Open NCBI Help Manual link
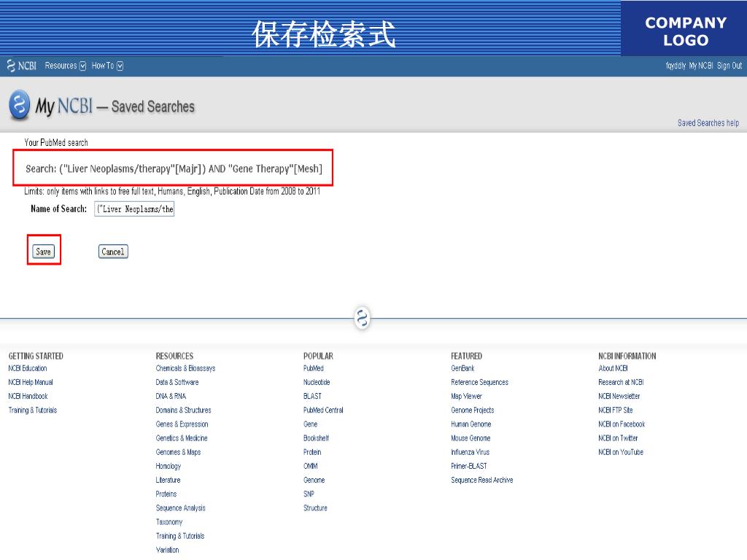Screen dimensions: 747x560 (x=31, y=382)
